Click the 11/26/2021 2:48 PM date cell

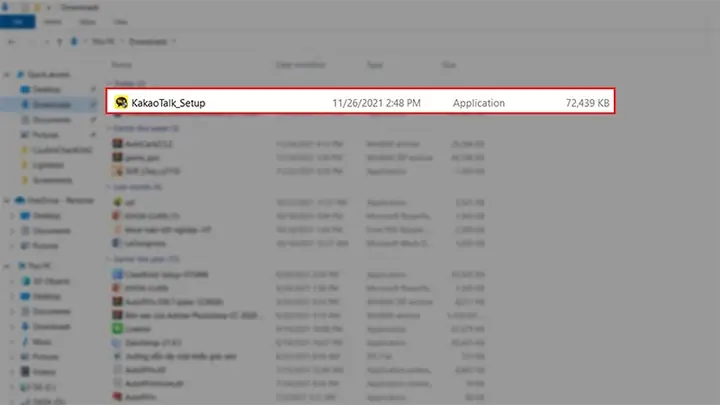(377, 103)
